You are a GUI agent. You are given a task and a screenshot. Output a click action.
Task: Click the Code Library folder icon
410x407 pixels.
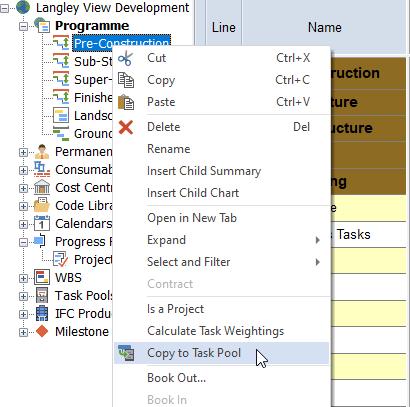(x=42, y=206)
